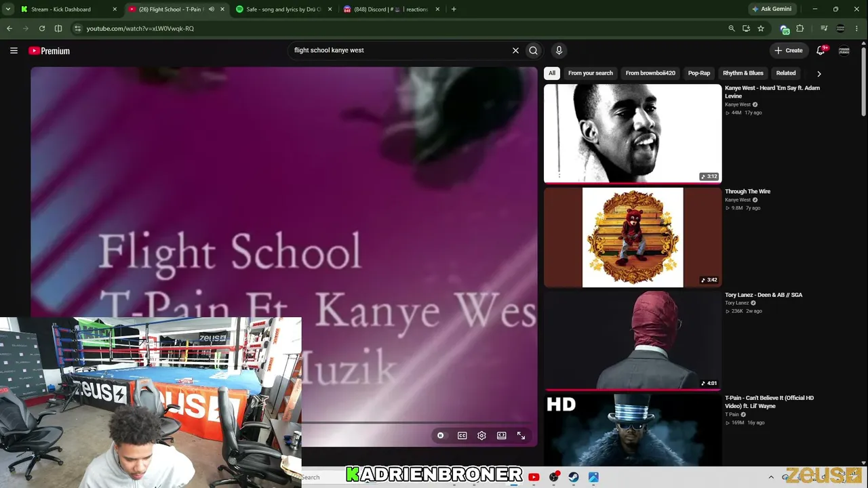Viewport: 868px width, 488px height.
Task: Select the All filter chip
Action: (x=552, y=73)
